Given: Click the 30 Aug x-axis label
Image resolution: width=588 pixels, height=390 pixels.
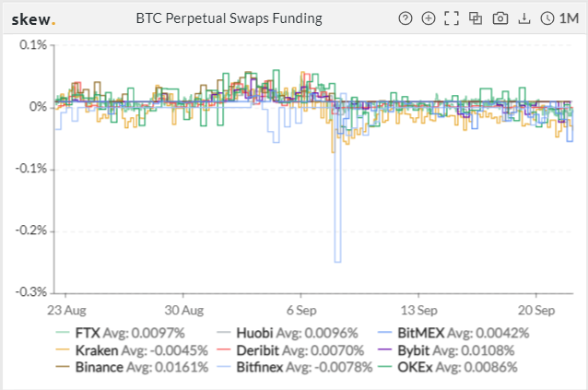Looking at the screenshot, I should (183, 311).
